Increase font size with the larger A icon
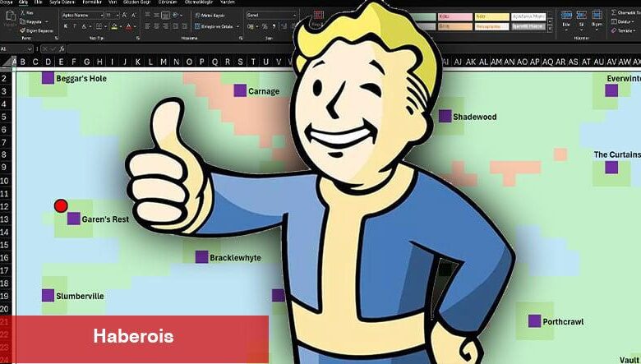The height and width of the screenshot is (364, 641). pyautogui.click(x=124, y=15)
